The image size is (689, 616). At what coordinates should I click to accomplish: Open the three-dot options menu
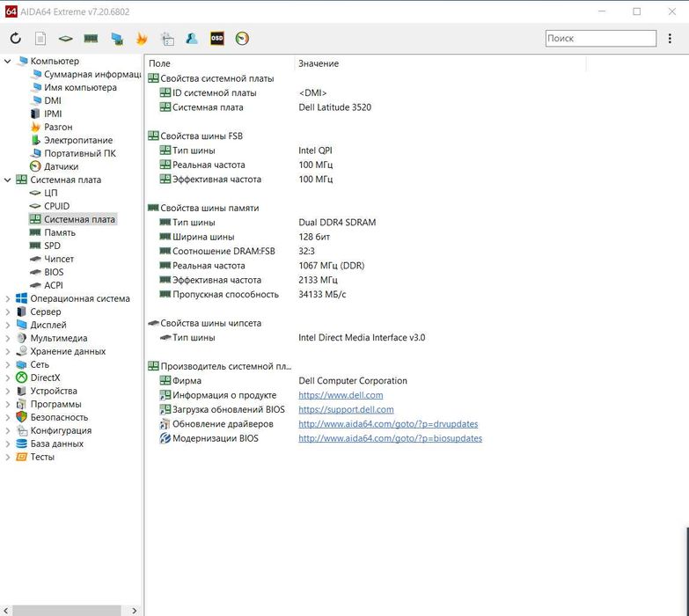(x=670, y=39)
